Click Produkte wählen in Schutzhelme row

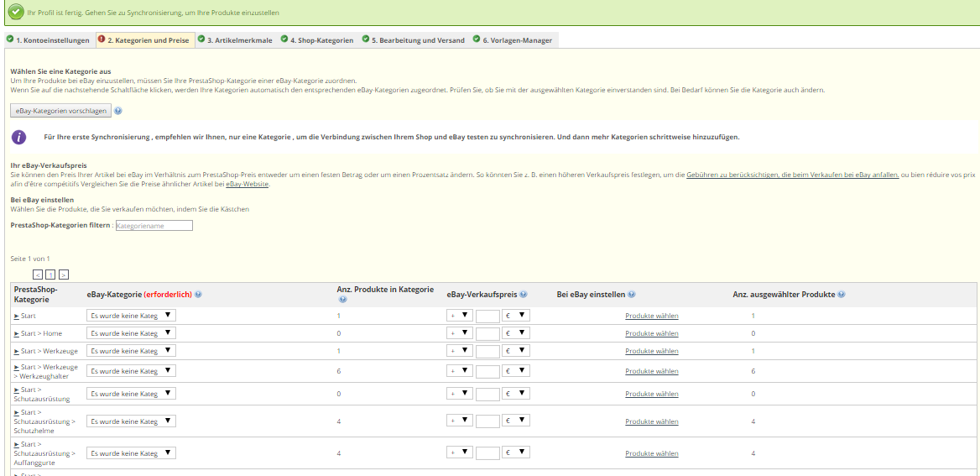tap(652, 421)
